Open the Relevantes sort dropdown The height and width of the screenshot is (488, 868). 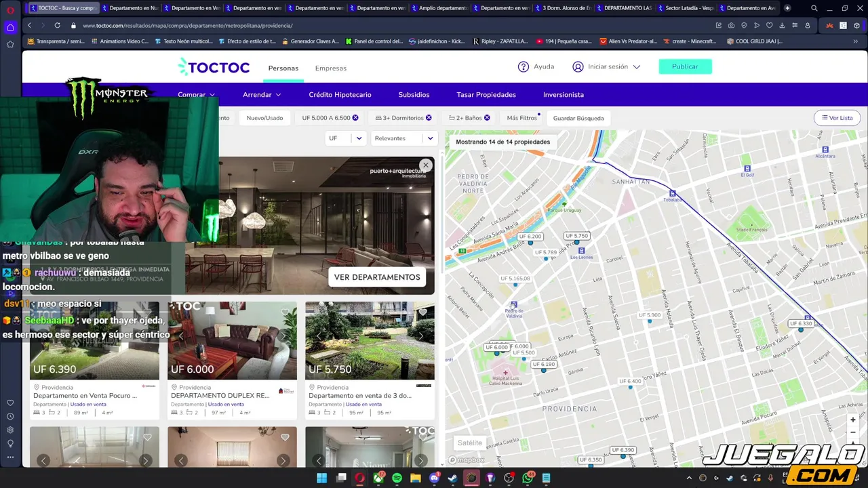coord(403,138)
